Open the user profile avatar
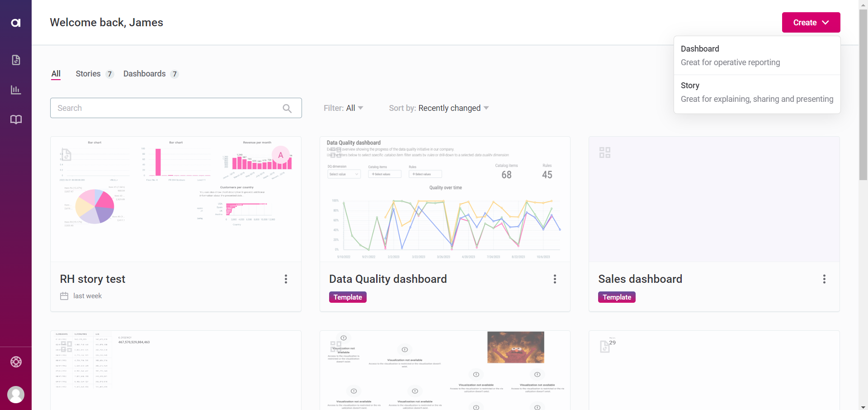868x410 pixels. (x=16, y=394)
